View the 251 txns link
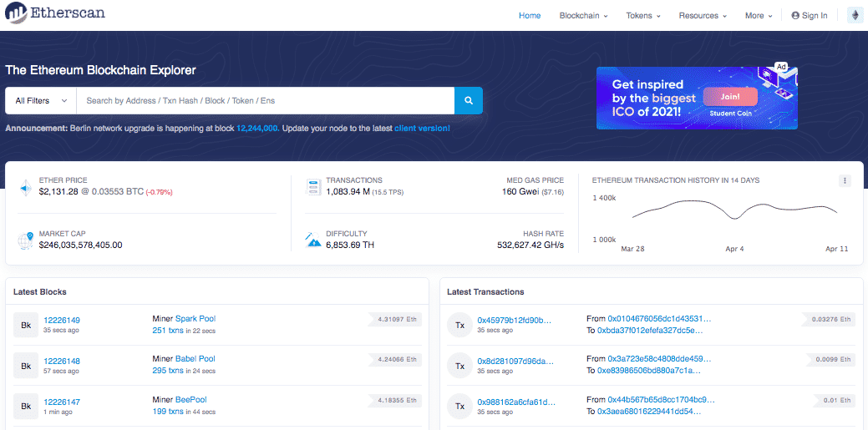Image resolution: width=868 pixels, height=430 pixels. click(168, 331)
